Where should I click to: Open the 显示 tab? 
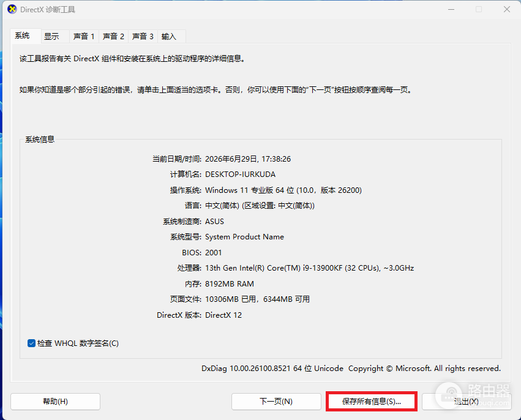(55, 37)
